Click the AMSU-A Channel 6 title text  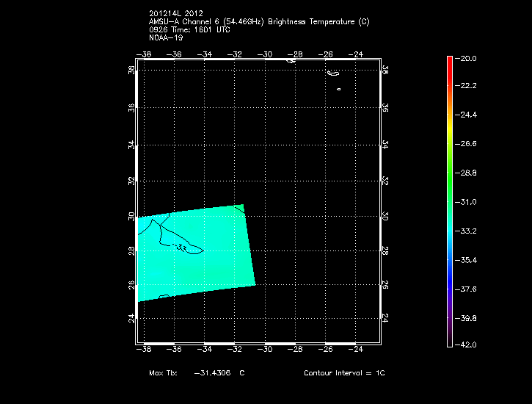click(x=258, y=22)
